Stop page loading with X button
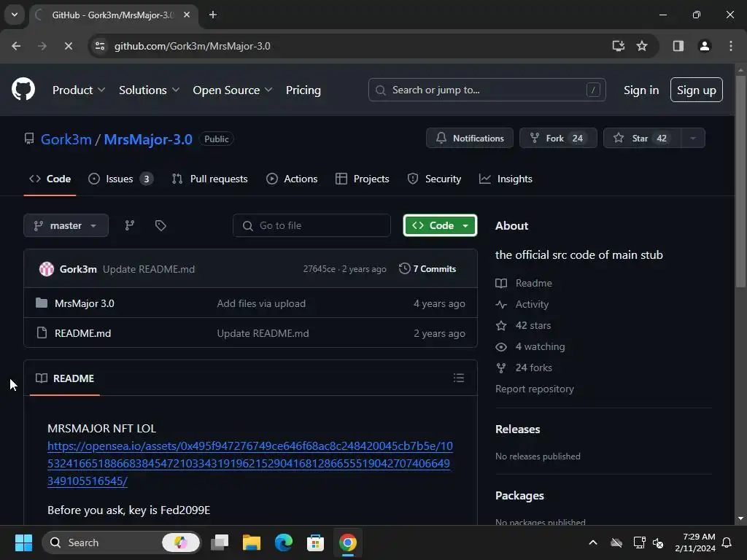Viewport: 747px width, 560px height. point(68,46)
